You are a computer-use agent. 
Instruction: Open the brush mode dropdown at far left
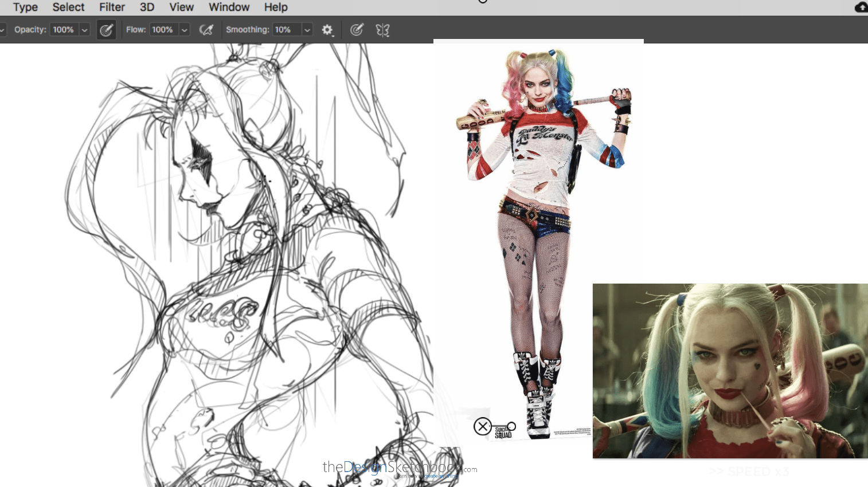2,30
